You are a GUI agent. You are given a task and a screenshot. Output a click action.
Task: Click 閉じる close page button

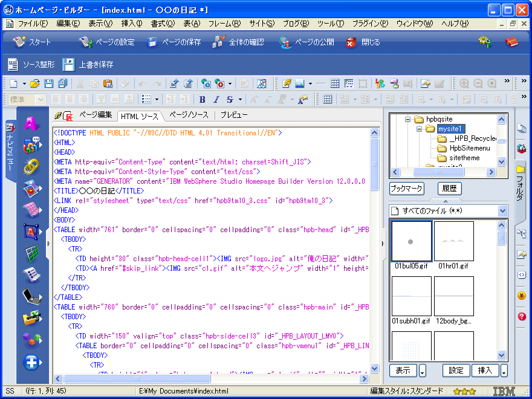[363, 42]
